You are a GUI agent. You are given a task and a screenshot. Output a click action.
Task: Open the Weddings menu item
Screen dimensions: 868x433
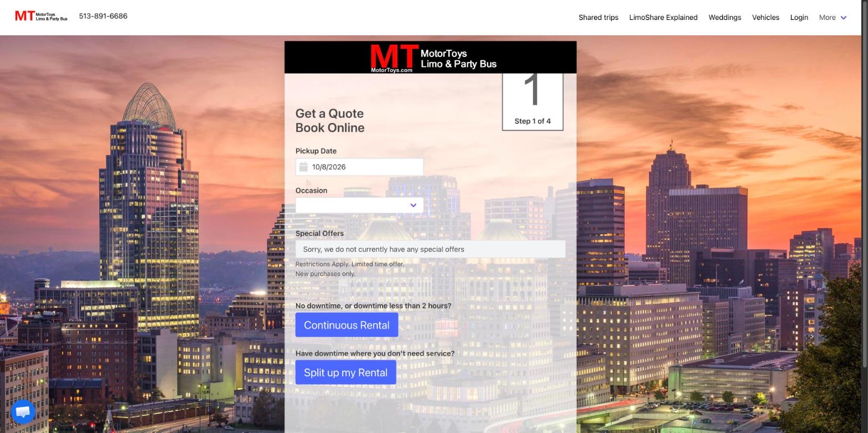[725, 18]
